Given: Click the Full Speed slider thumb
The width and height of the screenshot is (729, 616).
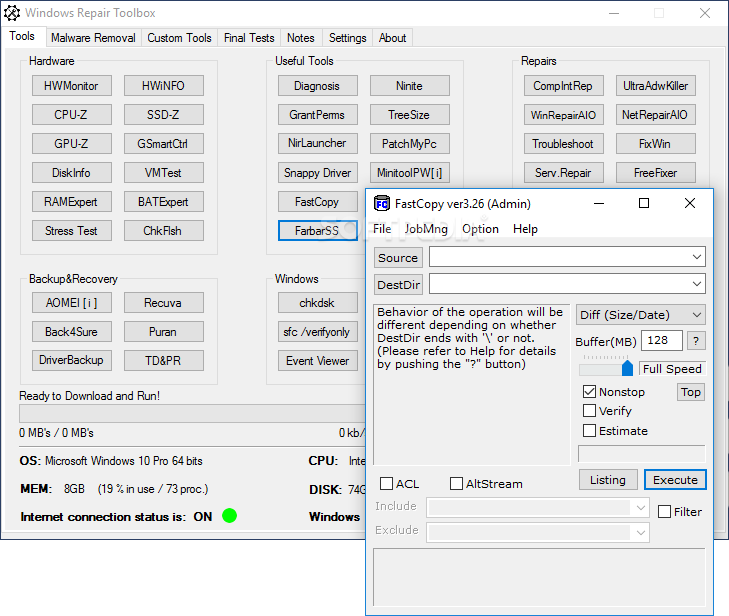Looking at the screenshot, I should coord(627,368).
